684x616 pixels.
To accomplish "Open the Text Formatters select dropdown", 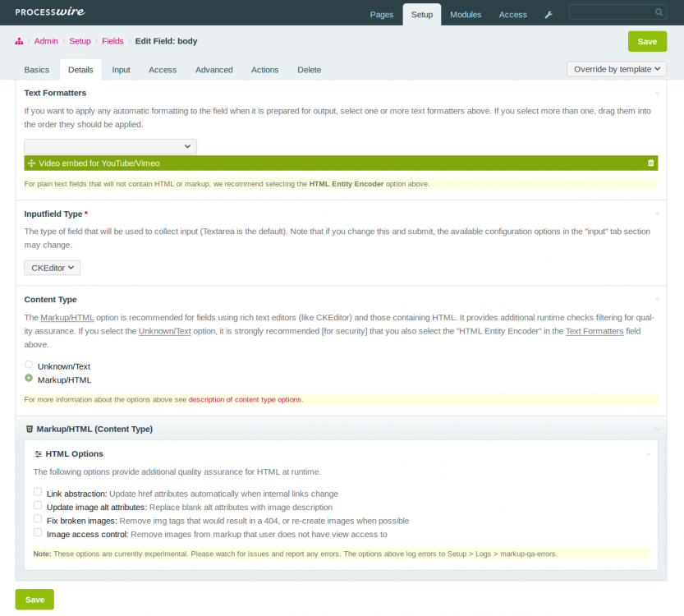I will click(x=110, y=146).
